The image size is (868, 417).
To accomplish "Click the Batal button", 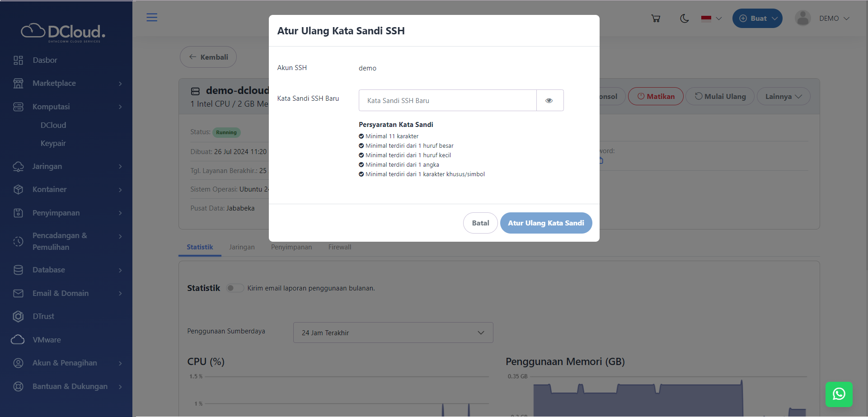I will click(480, 223).
